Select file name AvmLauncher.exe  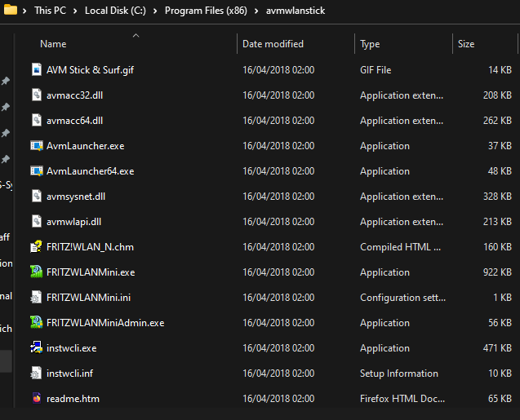[85, 146]
